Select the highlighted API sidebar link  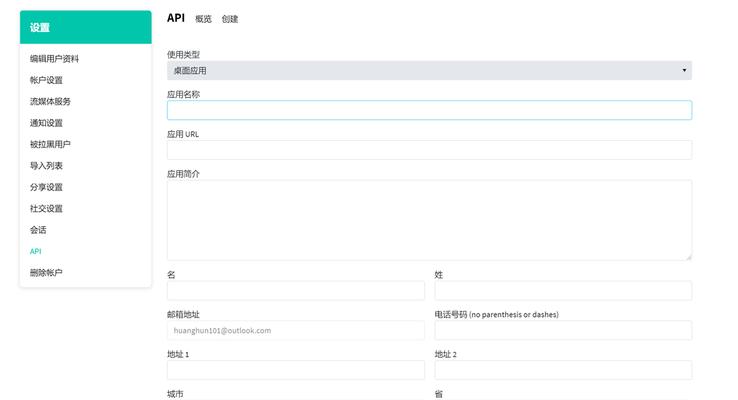click(36, 251)
